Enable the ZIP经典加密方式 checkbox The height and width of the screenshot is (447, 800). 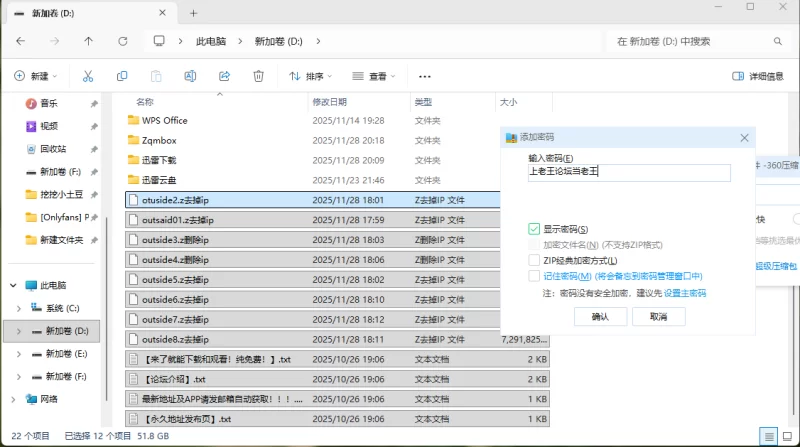(534, 260)
